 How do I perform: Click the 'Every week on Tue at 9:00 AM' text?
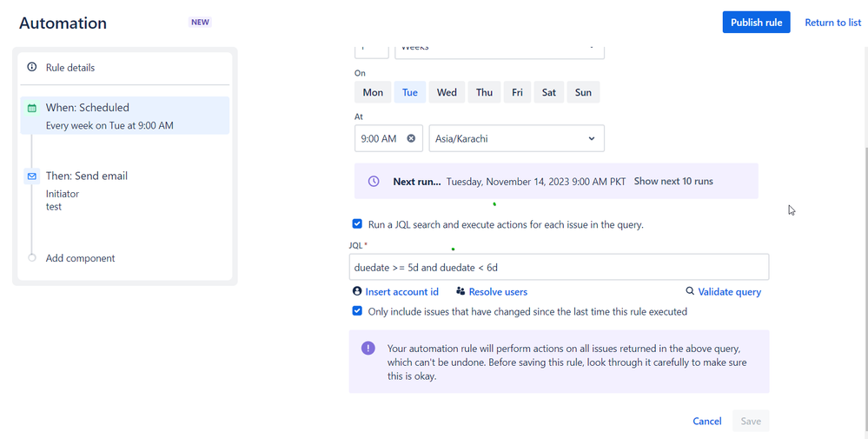(x=109, y=126)
